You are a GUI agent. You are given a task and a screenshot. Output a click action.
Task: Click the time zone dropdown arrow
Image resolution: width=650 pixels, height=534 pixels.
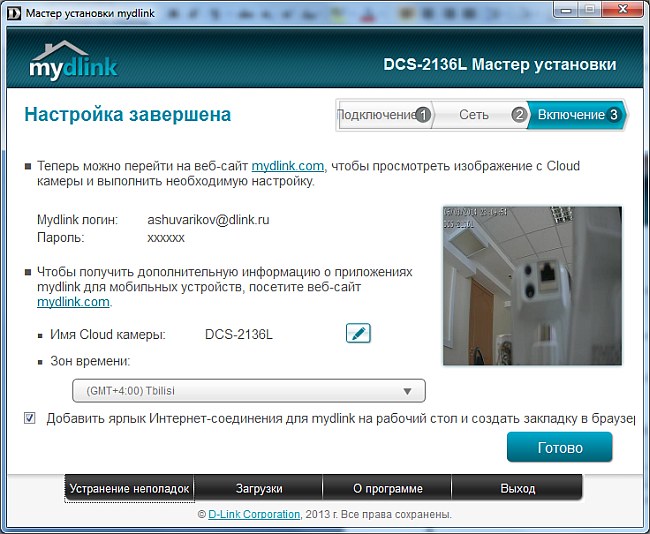407,391
